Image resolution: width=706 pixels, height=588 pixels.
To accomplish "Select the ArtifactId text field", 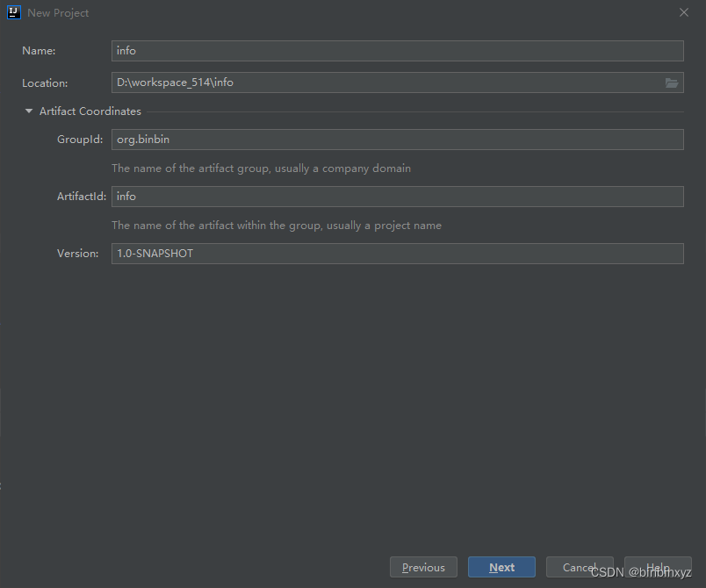I will tap(397, 197).
